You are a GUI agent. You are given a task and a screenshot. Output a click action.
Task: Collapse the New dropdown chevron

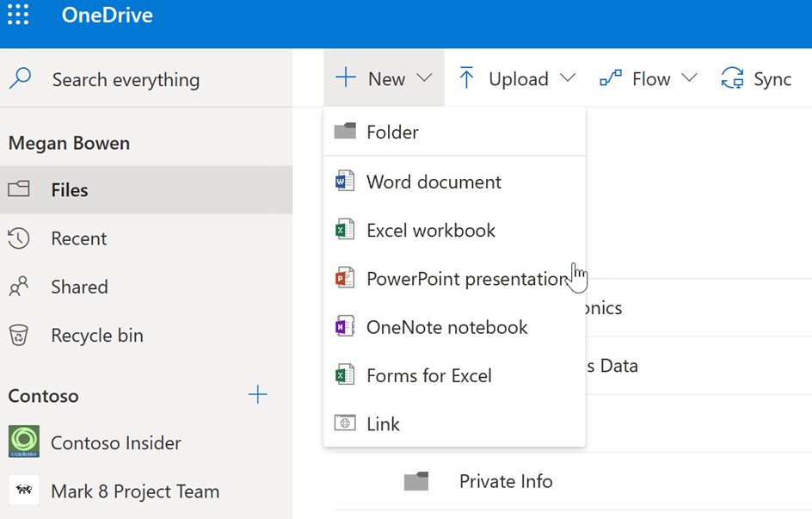click(x=424, y=78)
